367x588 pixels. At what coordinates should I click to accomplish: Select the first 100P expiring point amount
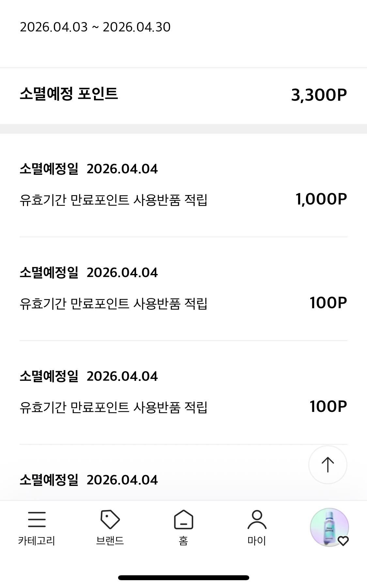(x=328, y=303)
